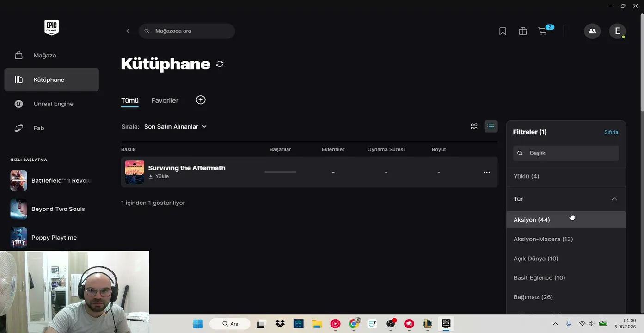Screen dimensions: 644x333
Task: Click the back arrow beside the search box
Action: (x=128, y=31)
